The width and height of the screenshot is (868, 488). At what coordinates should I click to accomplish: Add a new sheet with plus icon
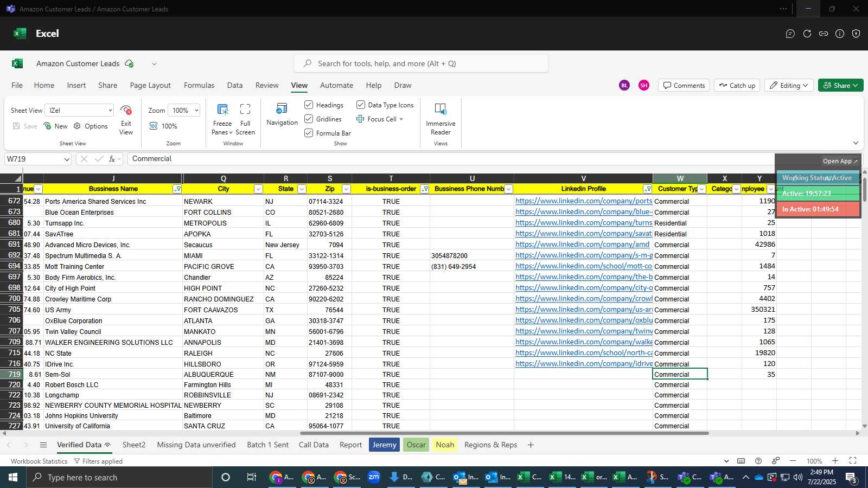(x=531, y=445)
